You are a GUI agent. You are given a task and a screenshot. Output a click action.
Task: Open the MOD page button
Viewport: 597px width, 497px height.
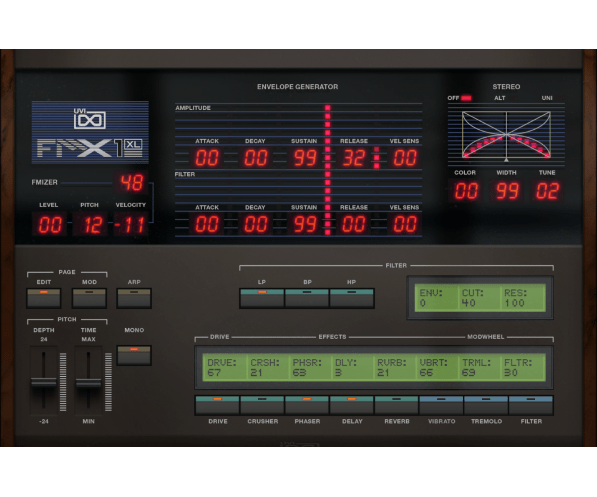89,298
